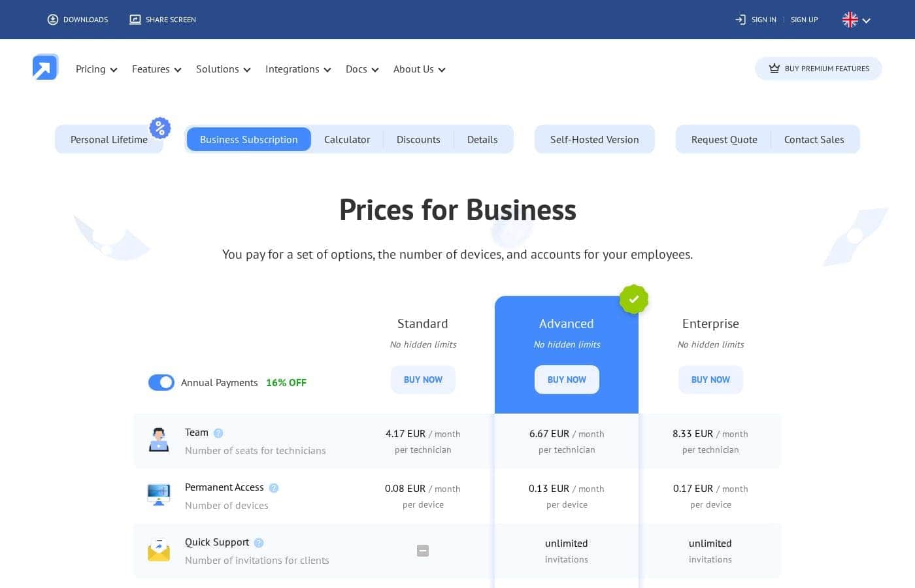This screenshot has width=915, height=588.
Task: Click Request Quote
Action: (724, 140)
